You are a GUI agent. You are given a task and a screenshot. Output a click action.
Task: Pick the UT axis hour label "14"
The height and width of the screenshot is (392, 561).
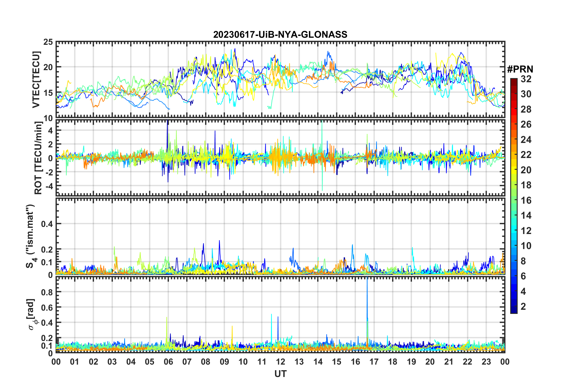(x=318, y=362)
